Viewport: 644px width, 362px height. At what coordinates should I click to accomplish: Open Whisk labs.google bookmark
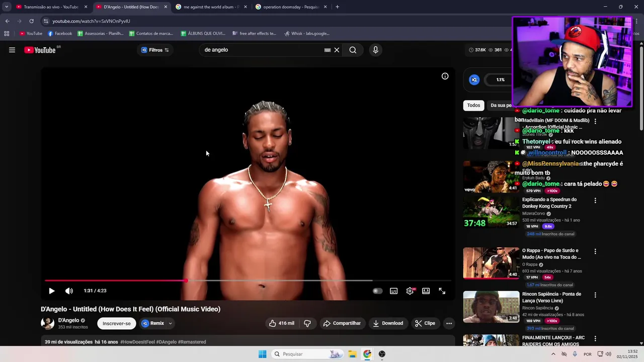click(x=307, y=34)
